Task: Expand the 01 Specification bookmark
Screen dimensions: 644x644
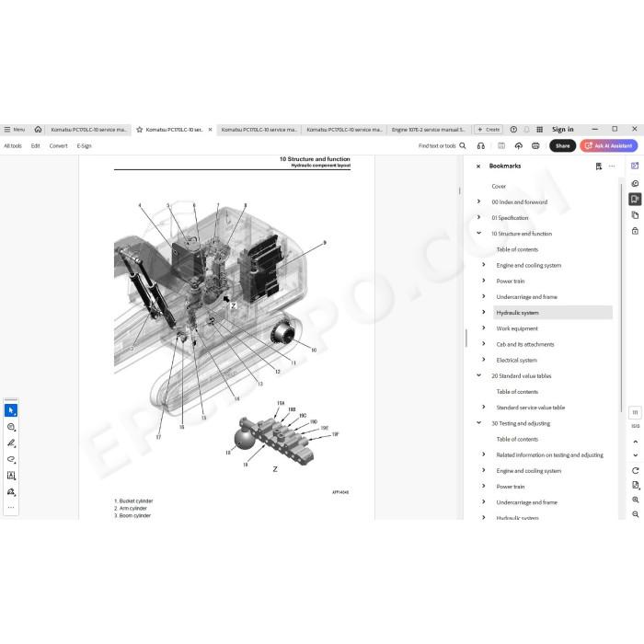Action: tap(478, 217)
